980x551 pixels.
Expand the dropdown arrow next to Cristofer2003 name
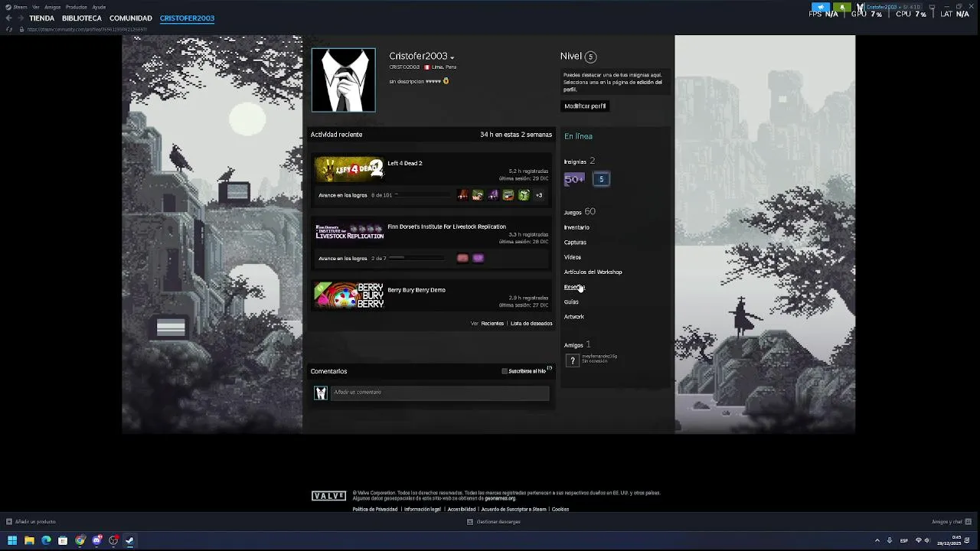point(452,57)
